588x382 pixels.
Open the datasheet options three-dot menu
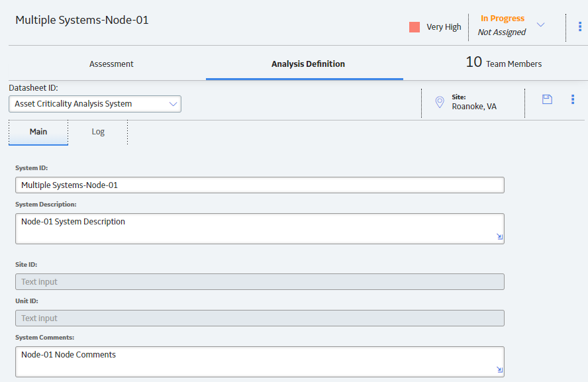pos(573,99)
